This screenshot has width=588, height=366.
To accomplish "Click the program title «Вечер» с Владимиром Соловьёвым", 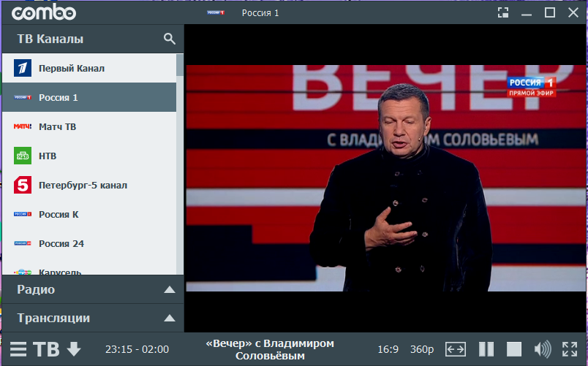I will point(270,349).
